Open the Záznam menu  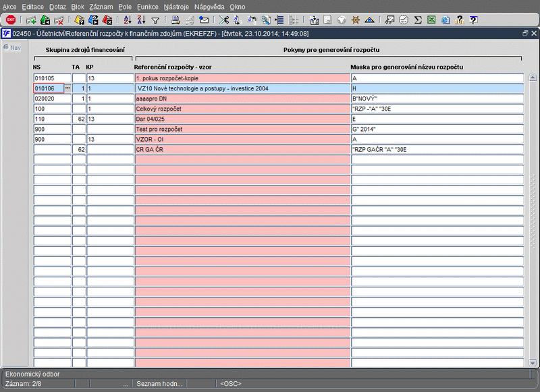tap(101, 7)
